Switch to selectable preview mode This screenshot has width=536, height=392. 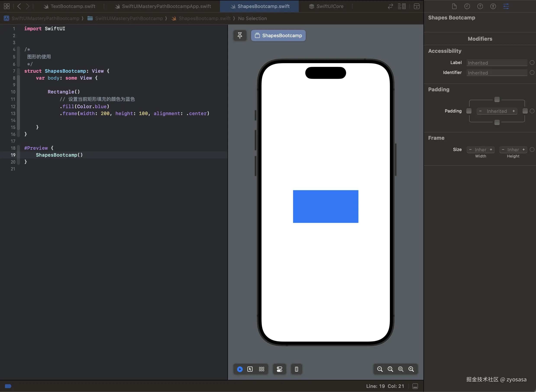coord(250,369)
